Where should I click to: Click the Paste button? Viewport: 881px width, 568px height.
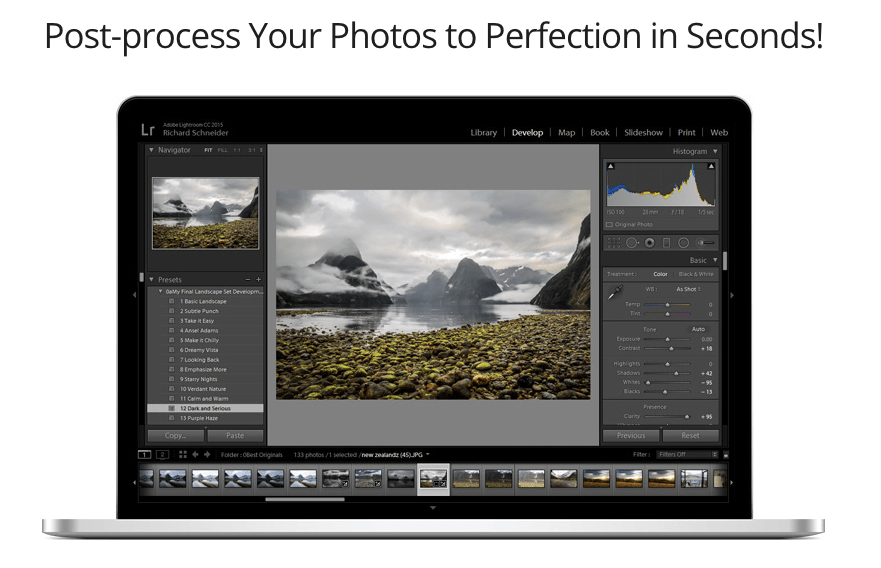pyautogui.click(x=235, y=435)
